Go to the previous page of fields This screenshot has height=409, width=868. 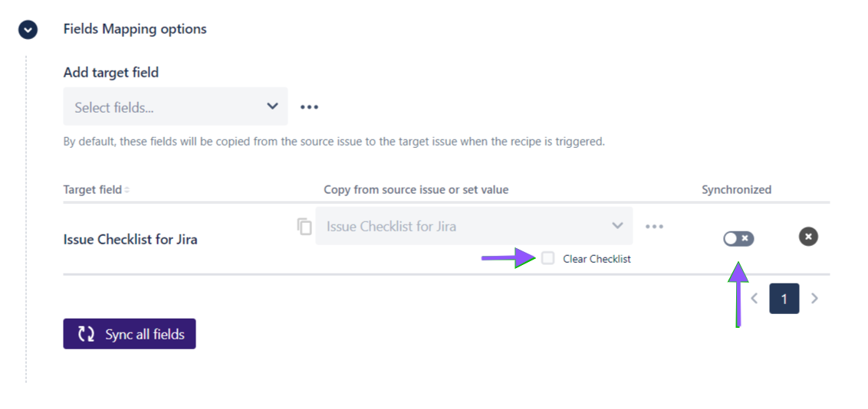point(755,299)
